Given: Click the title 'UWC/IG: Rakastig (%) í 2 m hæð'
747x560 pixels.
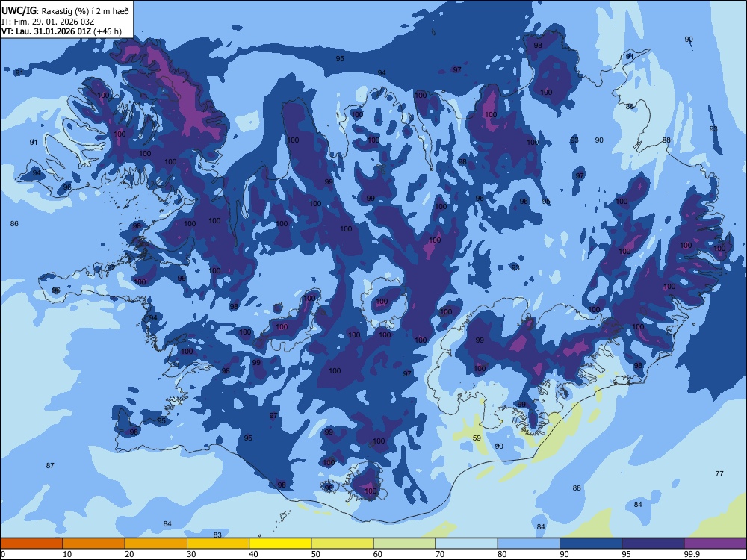Looking at the screenshot, I should [x=65, y=10].
